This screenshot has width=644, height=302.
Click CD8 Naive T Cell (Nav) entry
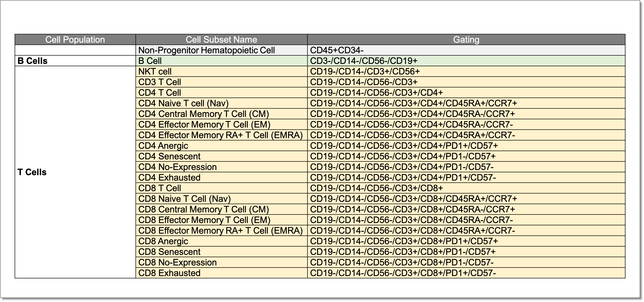point(185,199)
